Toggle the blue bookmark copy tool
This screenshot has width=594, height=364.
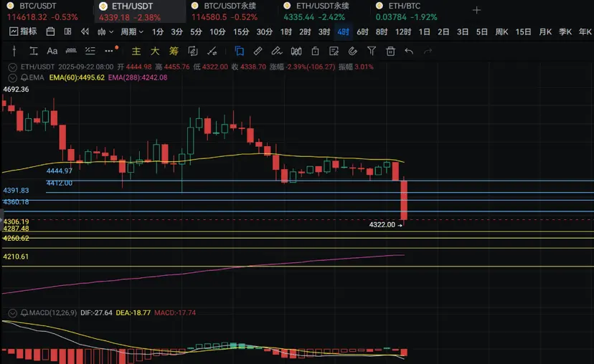click(x=239, y=51)
